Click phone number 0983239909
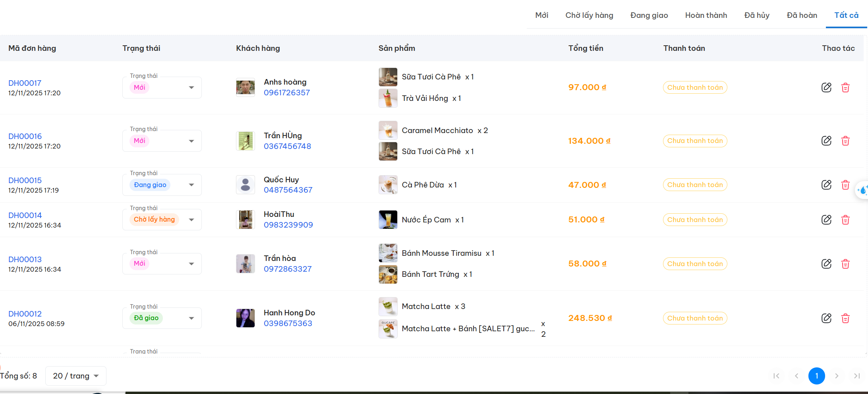This screenshot has width=868, height=394. [x=288, y=225]
